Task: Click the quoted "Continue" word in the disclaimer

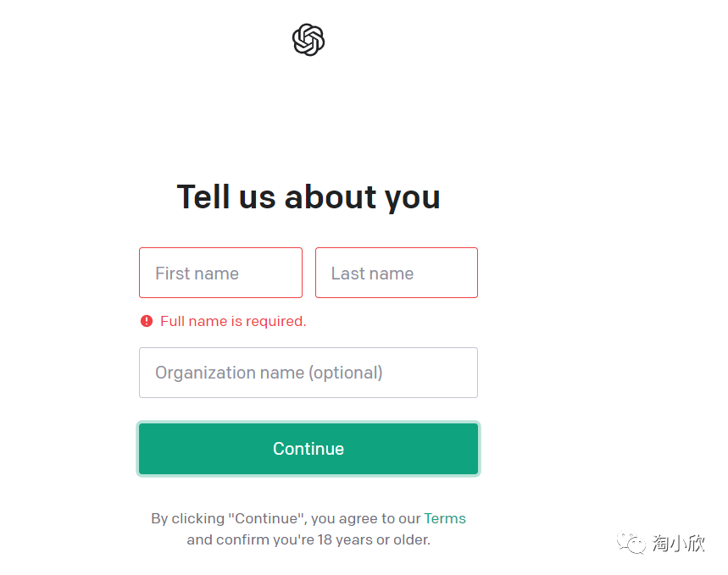Action: coord(266,518)
